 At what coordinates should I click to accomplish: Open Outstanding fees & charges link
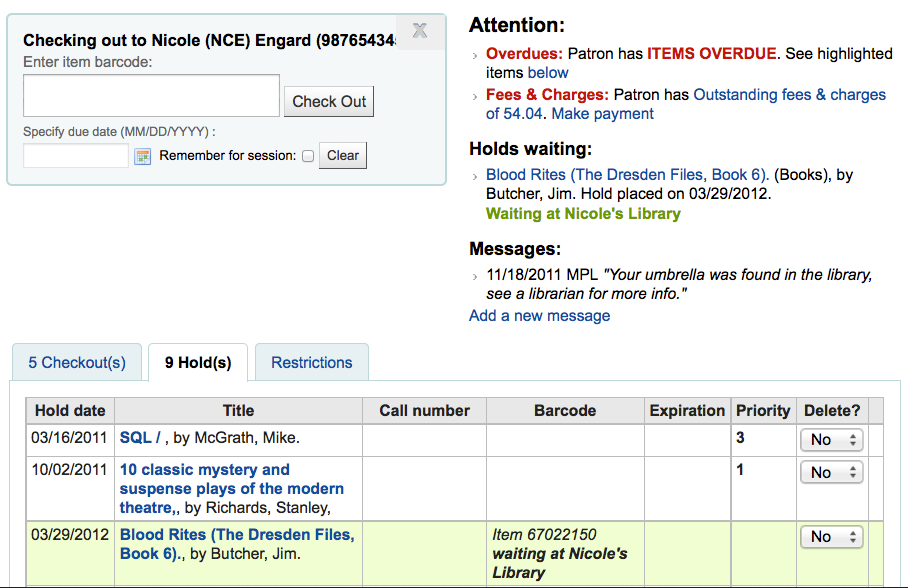pos(789,95)
